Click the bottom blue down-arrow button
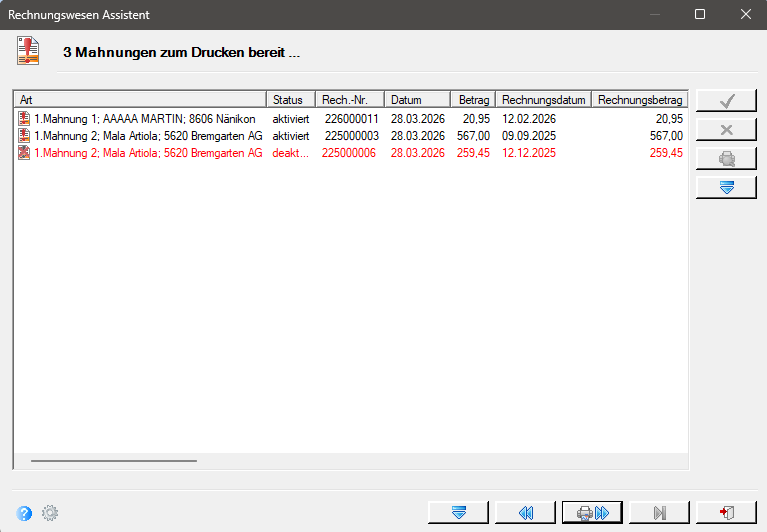This screenshot has height=532, width=767. click(x=458, y=512)
